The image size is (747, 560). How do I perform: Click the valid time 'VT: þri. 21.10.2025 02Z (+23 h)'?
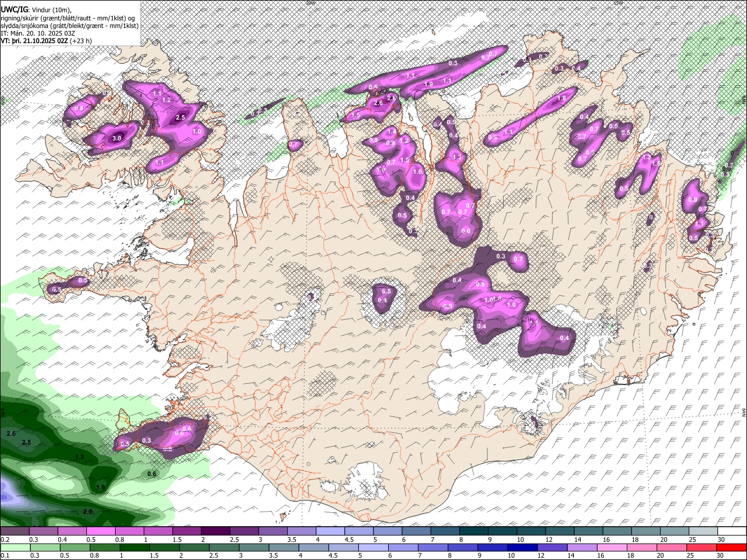(46, 41)
